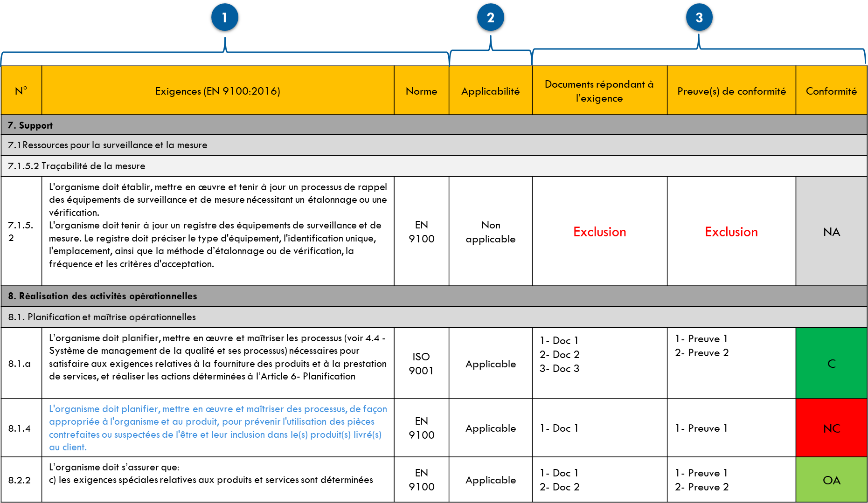Click the '7.1.5.2' number cell

point(21,231)
